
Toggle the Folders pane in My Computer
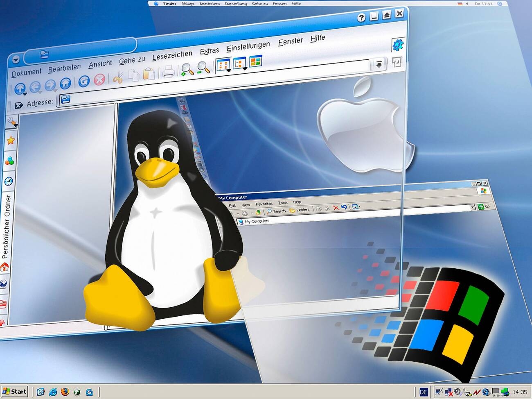coord(300,210)
